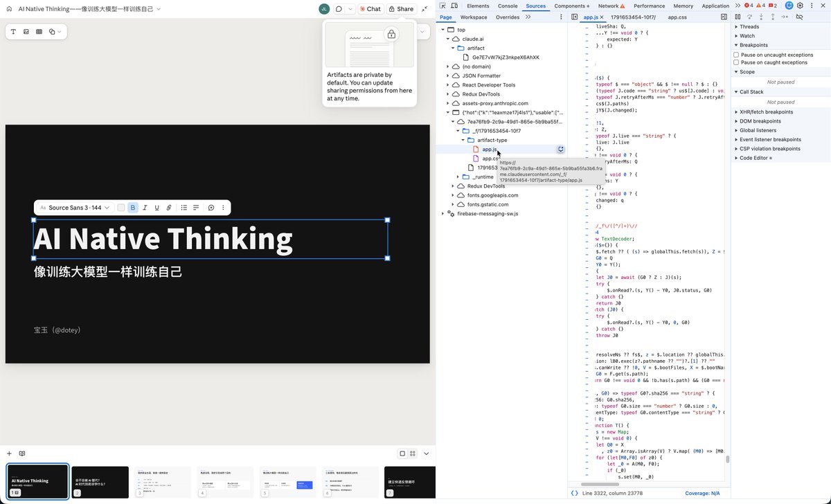The image size is (831, 504).
Task: Select the text insert tool
Action: pyautogui.click(x=14, y=32)
